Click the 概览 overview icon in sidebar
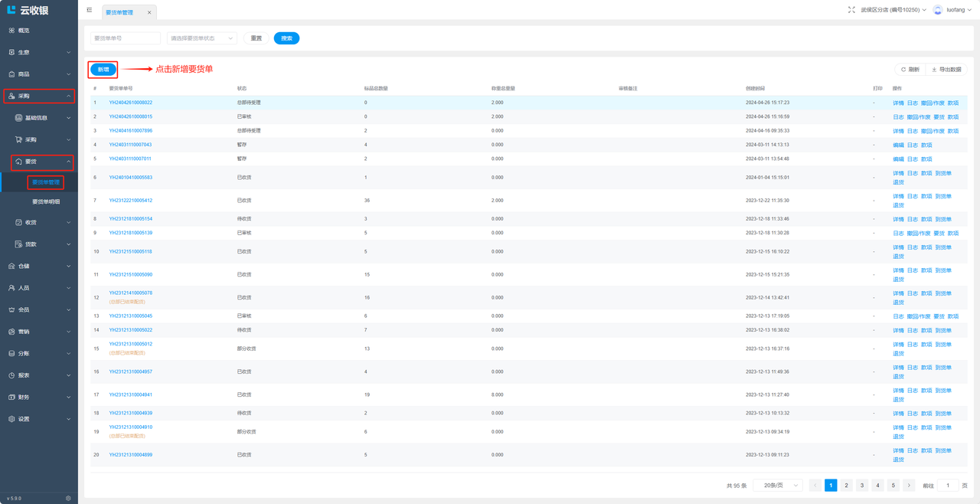This screenshot has height=504, width=980. (11, 31)
